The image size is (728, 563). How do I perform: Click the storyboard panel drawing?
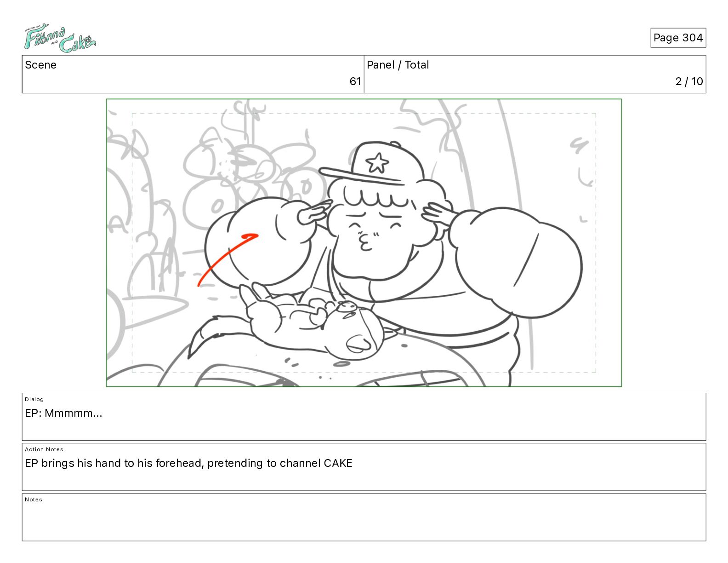pos(364,243)
